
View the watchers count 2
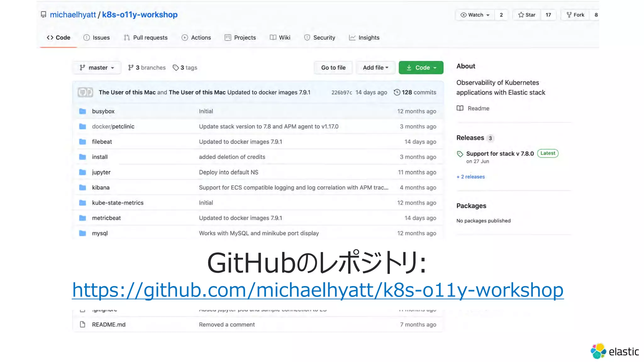(x=501, y=15)
